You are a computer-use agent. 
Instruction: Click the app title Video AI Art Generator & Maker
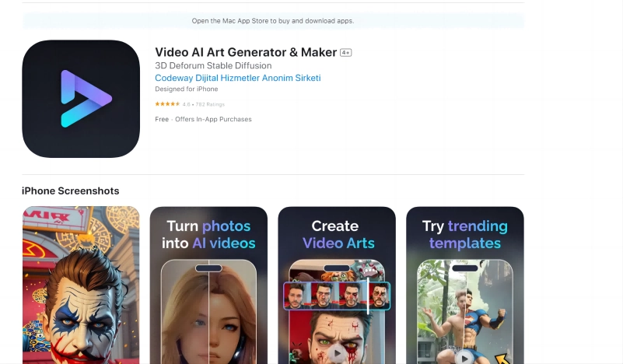tap(246, 52)
